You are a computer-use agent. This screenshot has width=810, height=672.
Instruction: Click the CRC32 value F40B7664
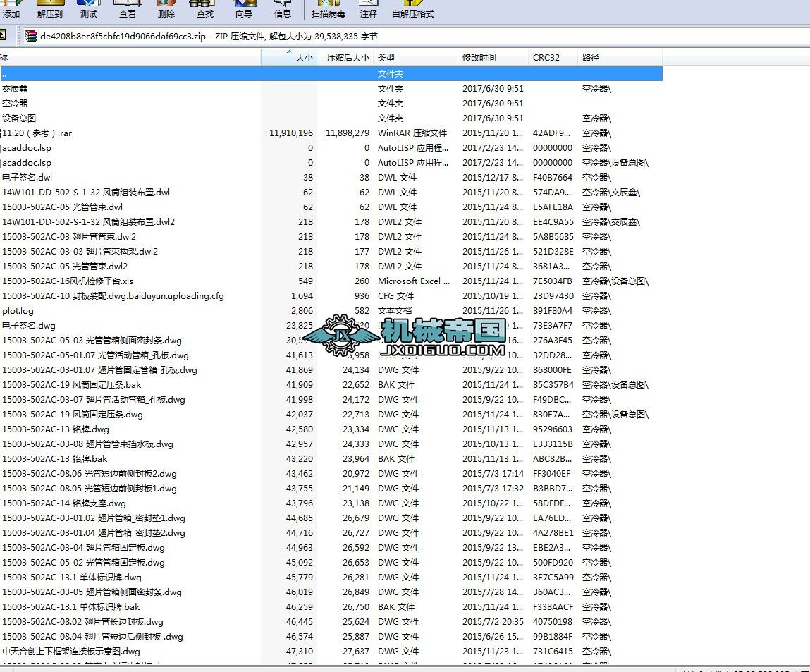point(552,178)
